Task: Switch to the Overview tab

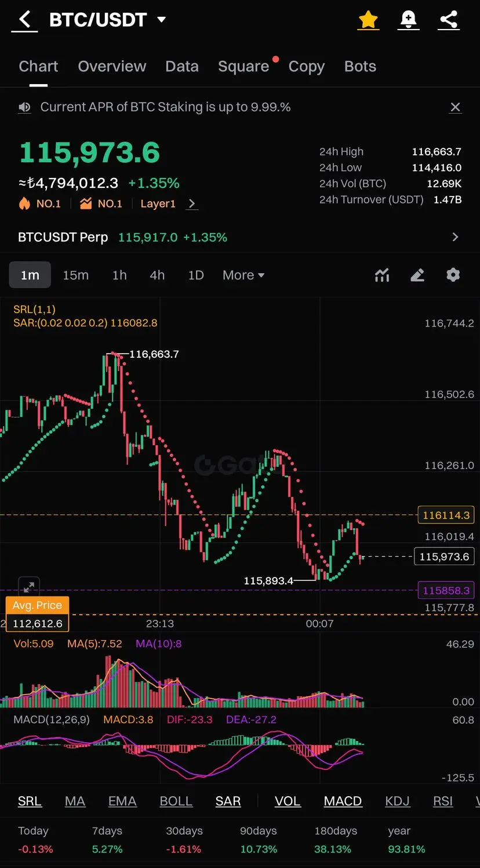Action: [x=112, y=67]
